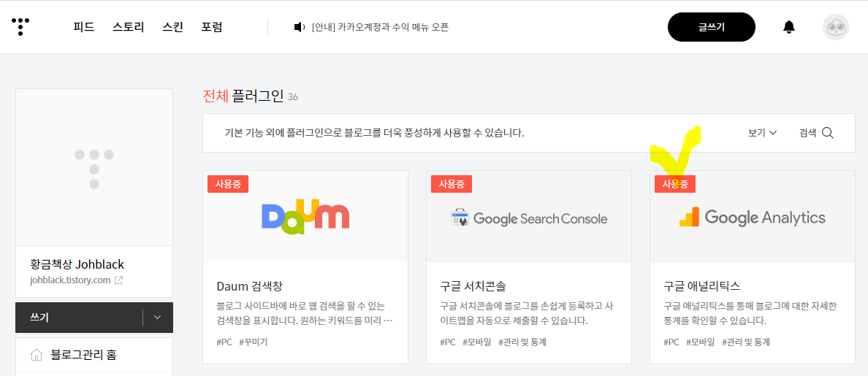Click the home icon beside 블로그관리 홈

point(37,354)
